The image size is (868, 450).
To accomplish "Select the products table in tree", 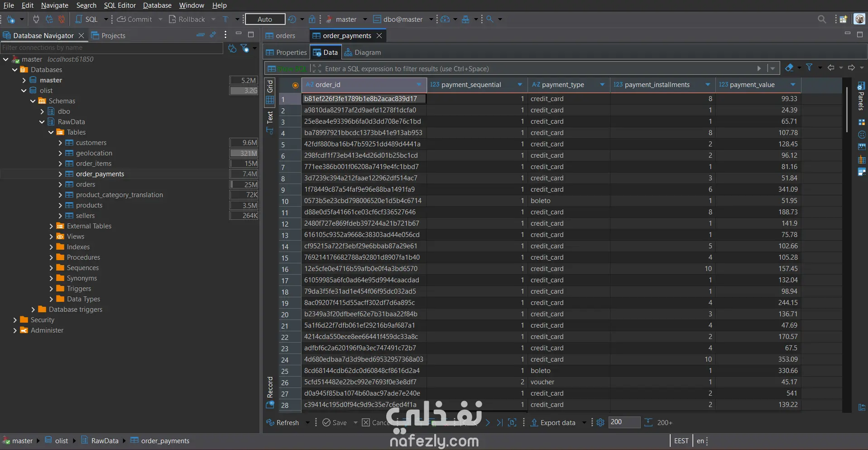I will (89, 205).
